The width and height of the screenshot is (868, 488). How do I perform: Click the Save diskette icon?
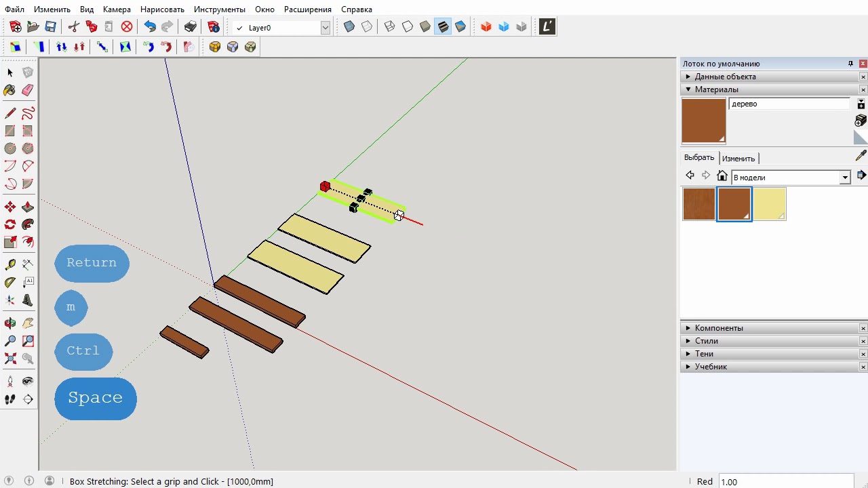pos(50,27)
